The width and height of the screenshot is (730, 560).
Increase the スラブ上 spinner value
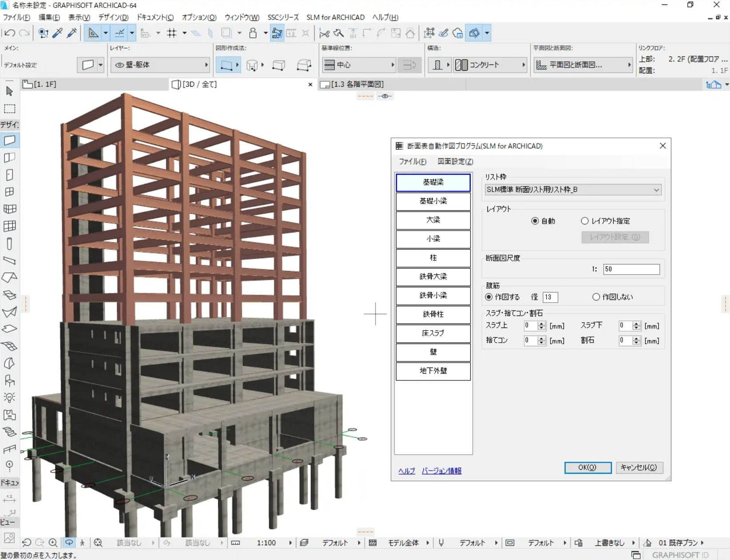tap(542, 324)
